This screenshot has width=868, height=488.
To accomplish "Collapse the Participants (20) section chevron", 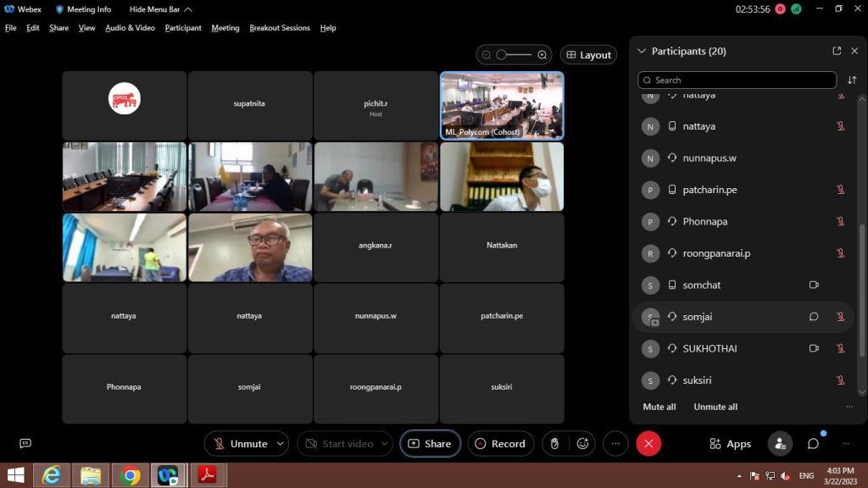I will [x=642, y=51].
